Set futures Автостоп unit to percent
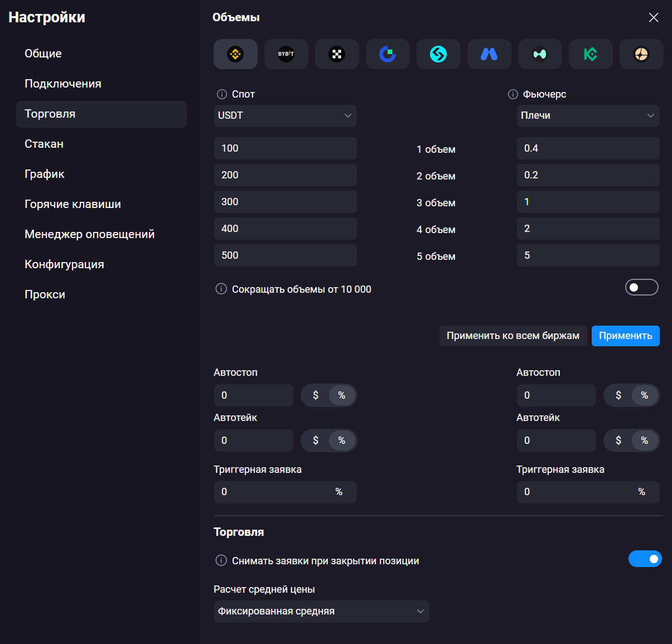Screen dimensions: 672x644 point(645,395)
